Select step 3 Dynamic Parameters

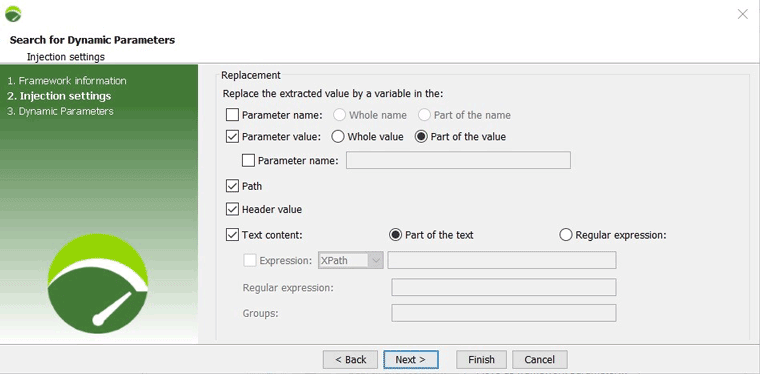pyautogui.click(x=61, y=111)
